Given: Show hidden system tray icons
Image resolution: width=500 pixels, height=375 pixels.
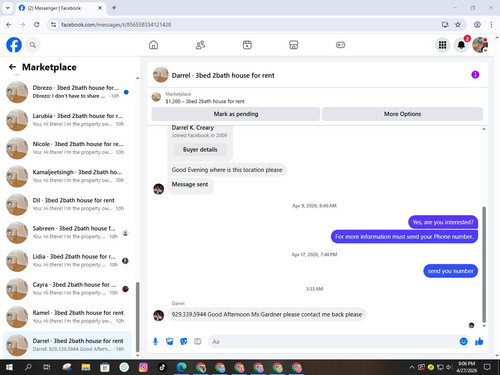Looking at the screenshot, I should [x=412, y=367].
